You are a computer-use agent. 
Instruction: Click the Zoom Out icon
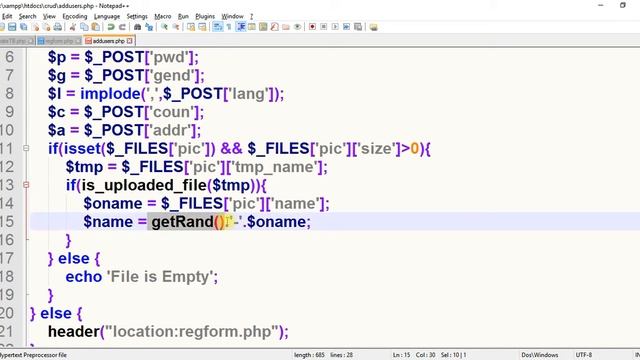click(x=176, y=27)
